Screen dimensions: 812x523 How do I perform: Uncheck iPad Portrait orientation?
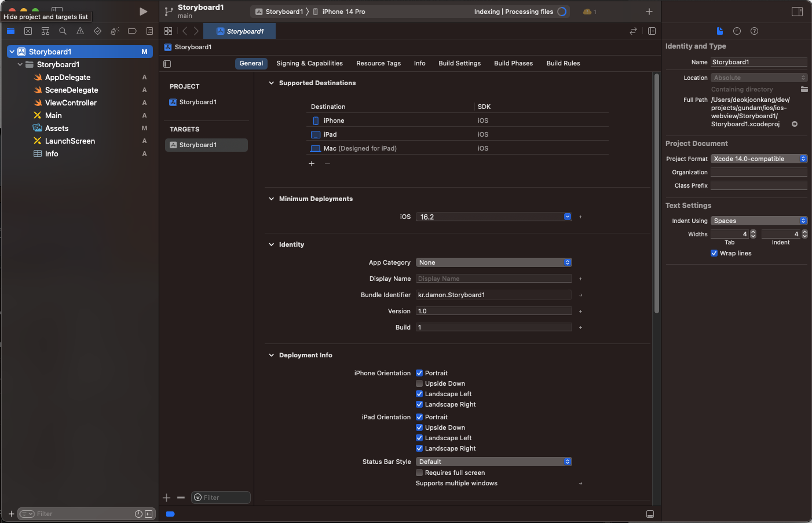[x=419, y=417]
